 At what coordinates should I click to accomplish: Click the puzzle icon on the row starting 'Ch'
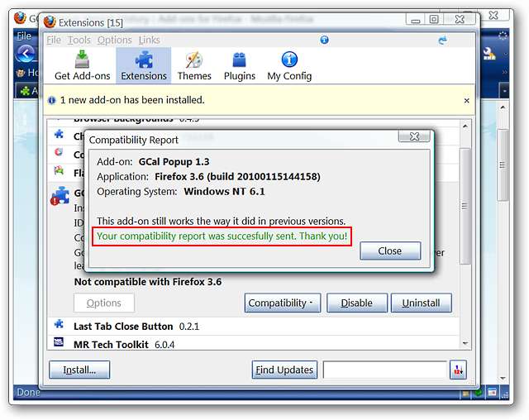pos(59,134)
